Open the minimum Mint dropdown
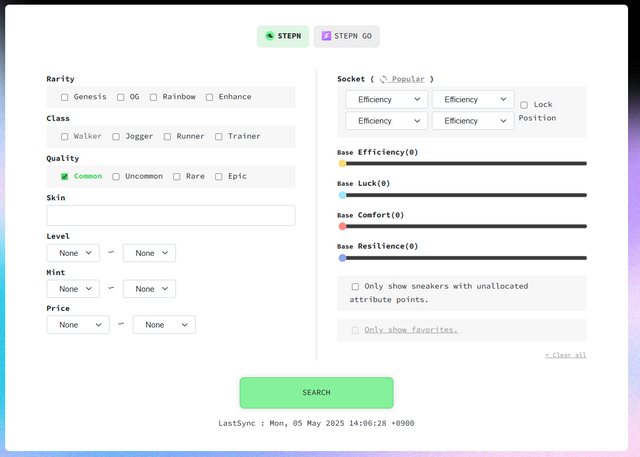The width and height of the screenshot is (640, 457). coord(73,289)
